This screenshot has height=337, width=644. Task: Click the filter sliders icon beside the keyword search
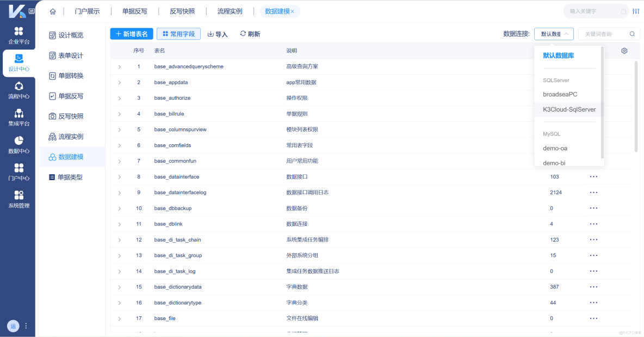[x=636, y=10]
